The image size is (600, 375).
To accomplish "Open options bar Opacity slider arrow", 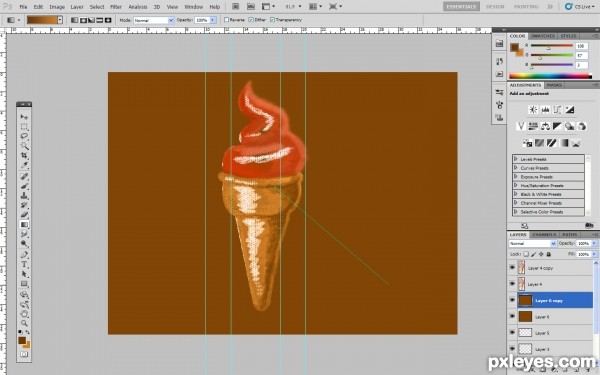I will point(213,20).
